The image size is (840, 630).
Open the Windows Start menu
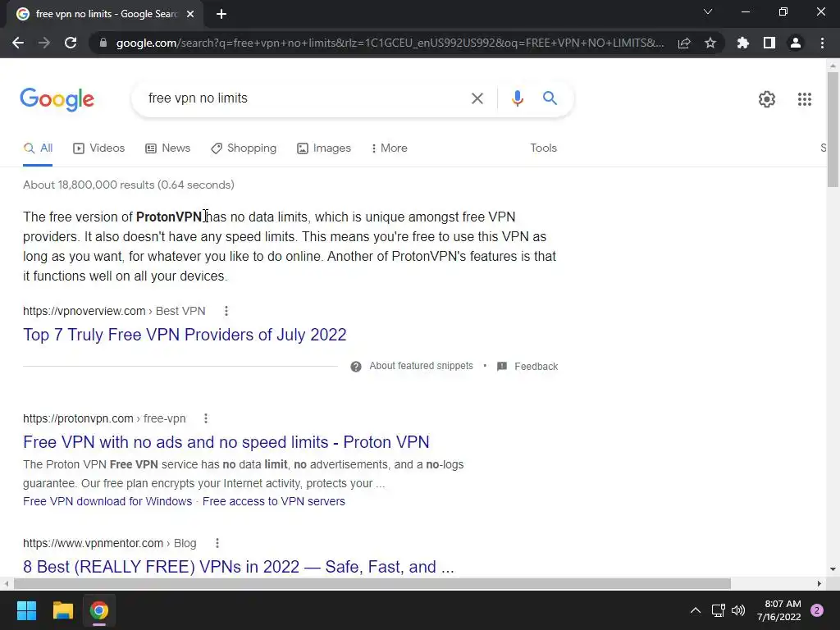26,610
